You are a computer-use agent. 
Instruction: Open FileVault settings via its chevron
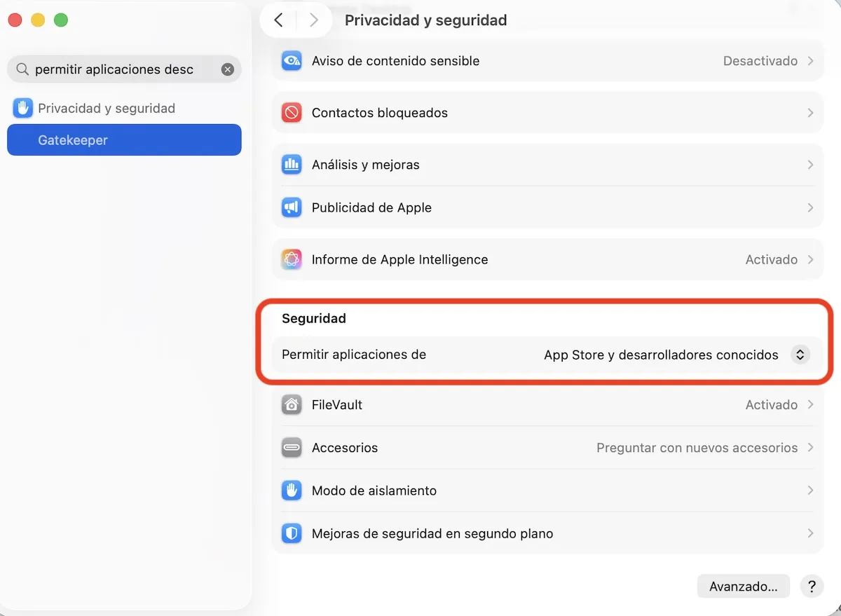pos(810,405)
